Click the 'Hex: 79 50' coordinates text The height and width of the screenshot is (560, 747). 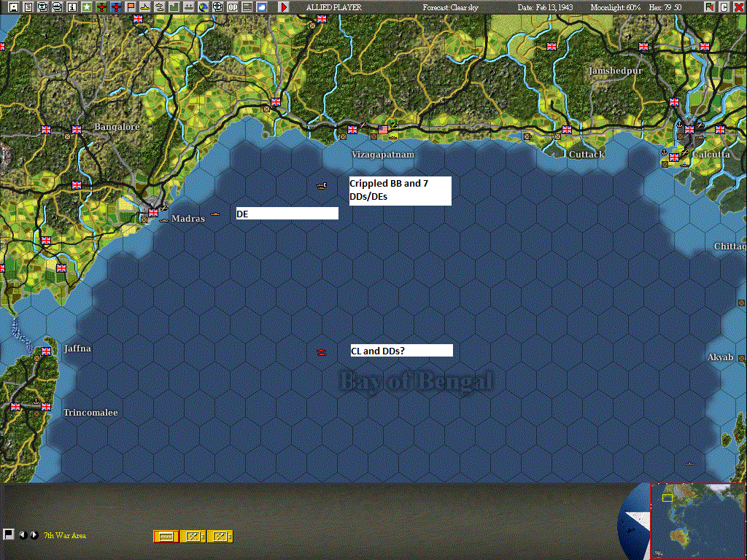(665, 7)
